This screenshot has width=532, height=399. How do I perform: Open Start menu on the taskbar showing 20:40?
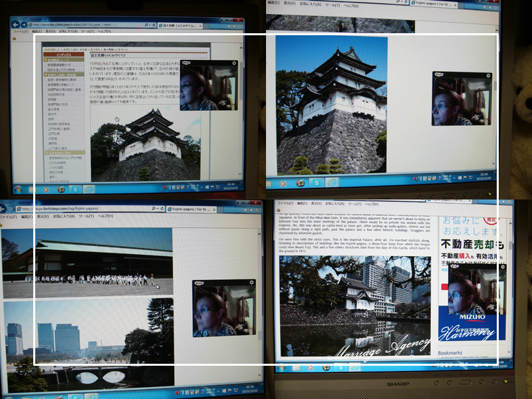pos(18,190)
